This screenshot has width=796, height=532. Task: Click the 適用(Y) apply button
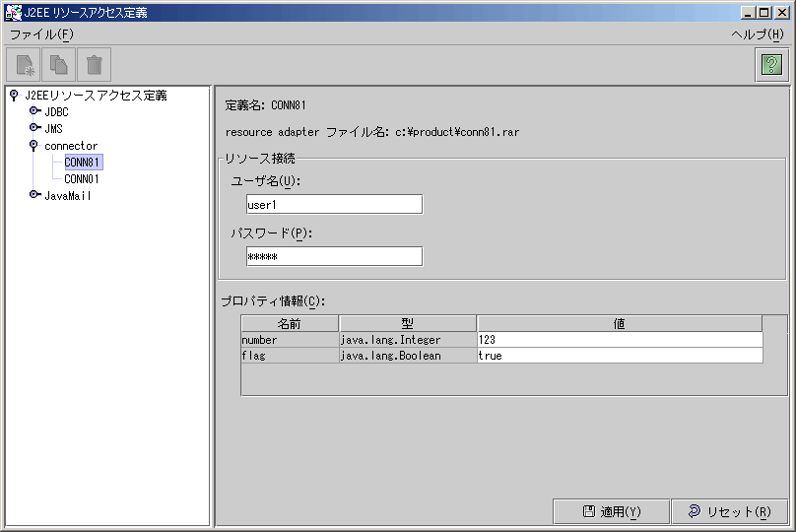coord(611,511)
